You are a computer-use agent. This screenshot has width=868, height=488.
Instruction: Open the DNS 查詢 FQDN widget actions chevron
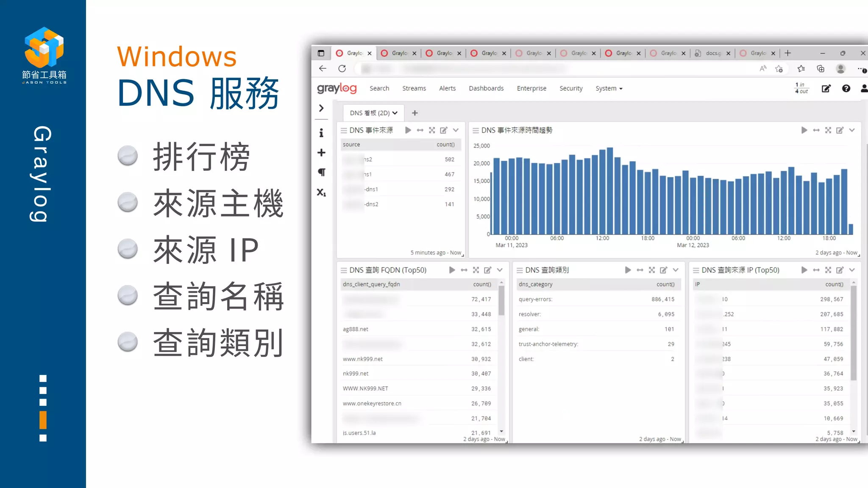coord(500,270)
